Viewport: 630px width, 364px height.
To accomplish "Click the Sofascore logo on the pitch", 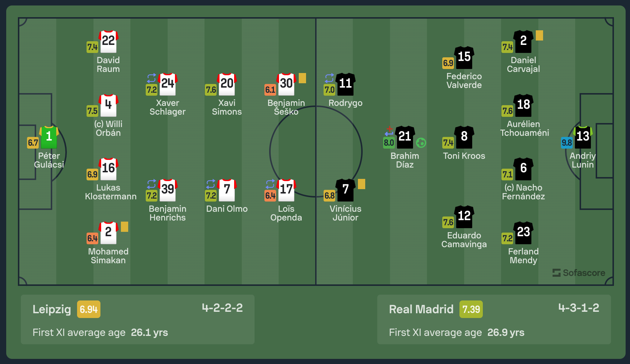I will pos(579,273).
